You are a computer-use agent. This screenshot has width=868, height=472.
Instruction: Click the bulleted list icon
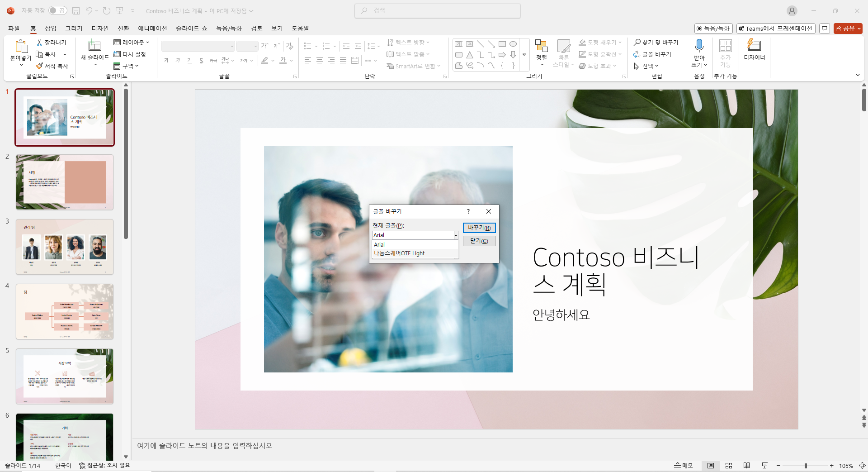click(308, 46)
